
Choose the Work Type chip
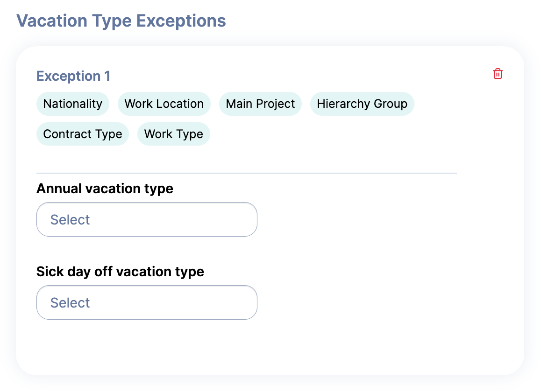tap(174, 134)
